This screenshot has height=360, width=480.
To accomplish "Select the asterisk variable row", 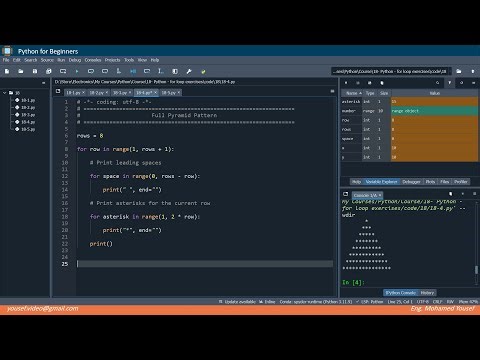I will point(410,102).
